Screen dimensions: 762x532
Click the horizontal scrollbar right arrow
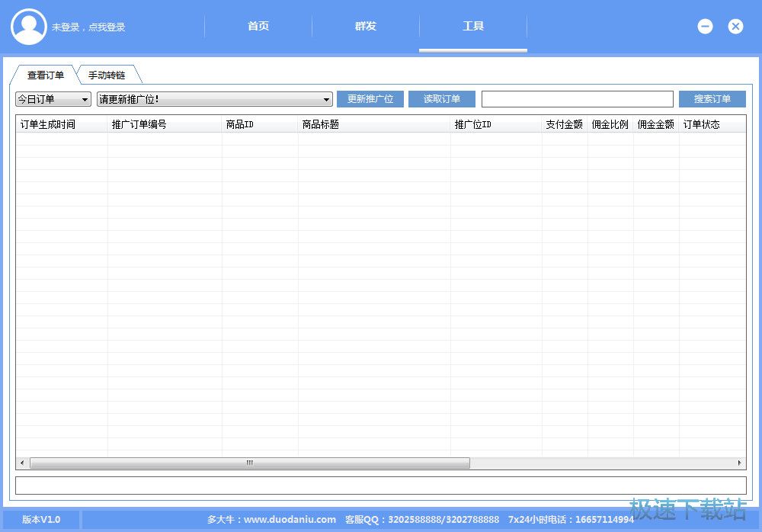click(739, 463)
